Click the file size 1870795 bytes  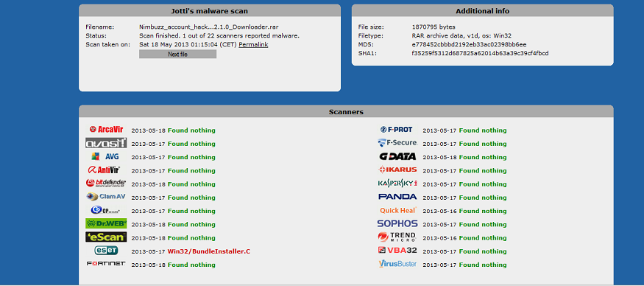click(434, 27)
